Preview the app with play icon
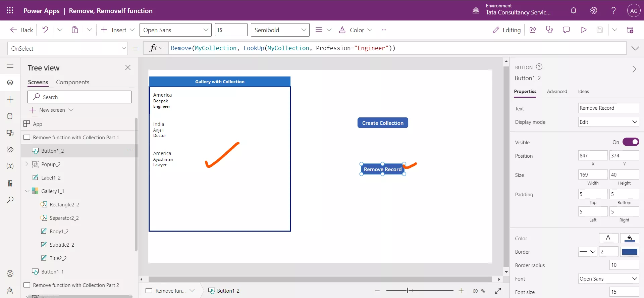The width and height of the screenshot is (644, 298). pyautogui.click(x=583, y=30)
